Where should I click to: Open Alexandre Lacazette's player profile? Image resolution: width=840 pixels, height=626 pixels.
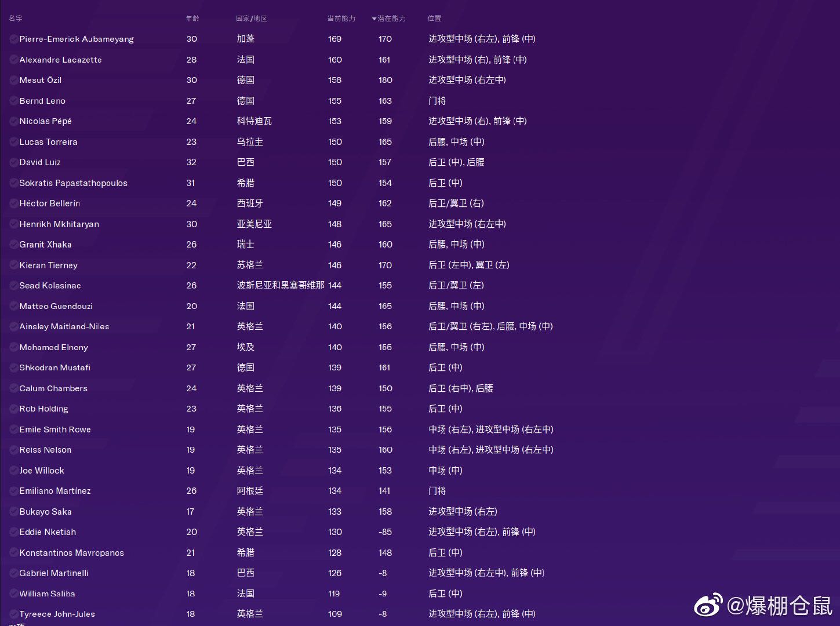point(60,60)
